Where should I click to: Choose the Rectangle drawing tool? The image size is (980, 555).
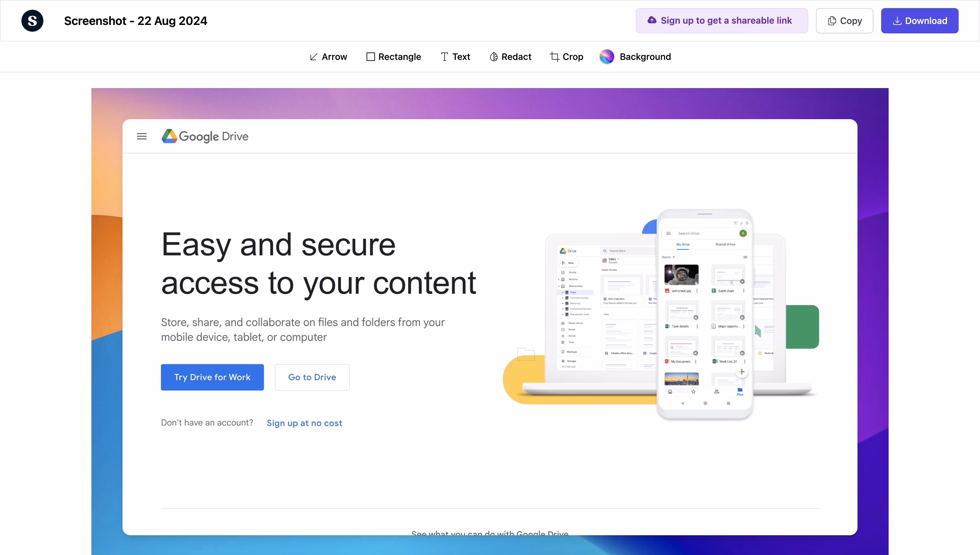coord(393,57)
